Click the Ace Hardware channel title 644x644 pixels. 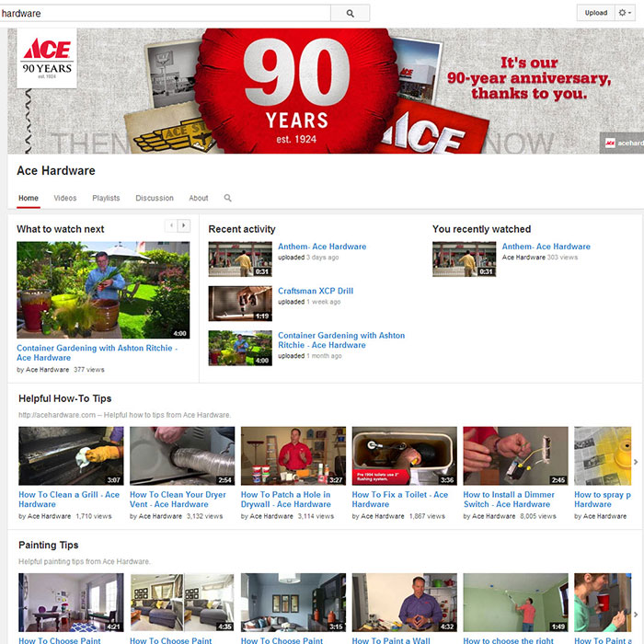[x=56, y=171]
